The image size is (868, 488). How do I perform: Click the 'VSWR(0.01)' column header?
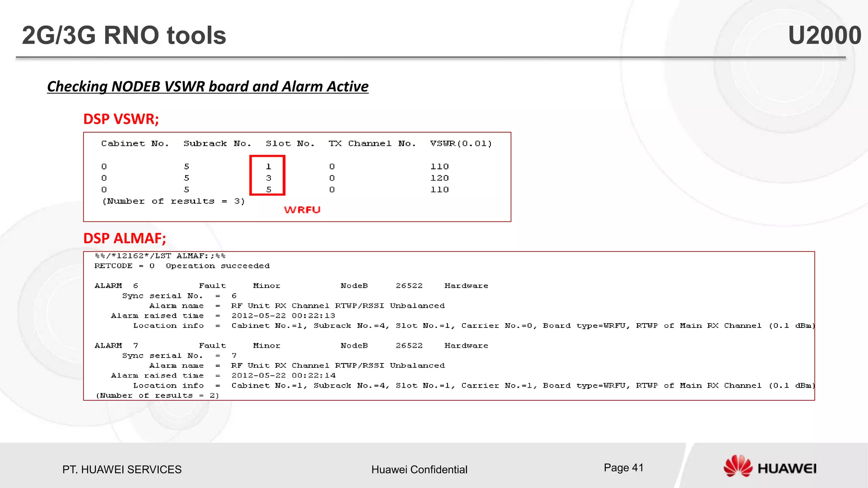pyautogui.click(x=461, y=144)
